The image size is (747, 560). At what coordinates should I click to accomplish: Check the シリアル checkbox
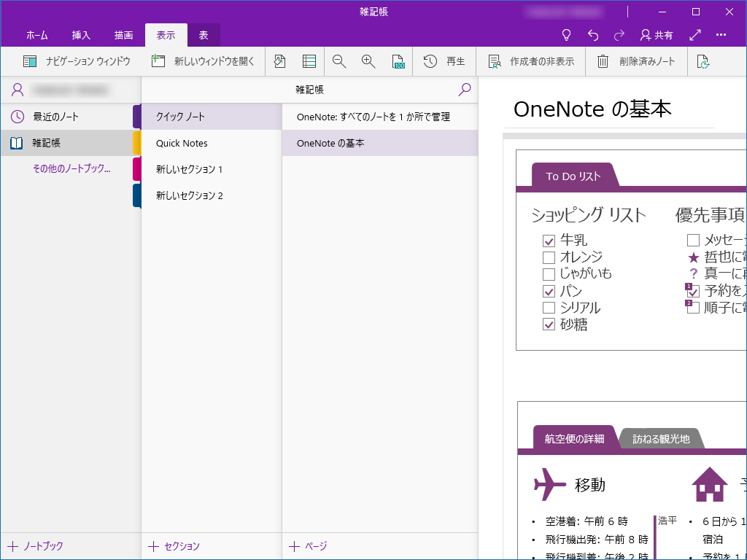coord(549,308)
